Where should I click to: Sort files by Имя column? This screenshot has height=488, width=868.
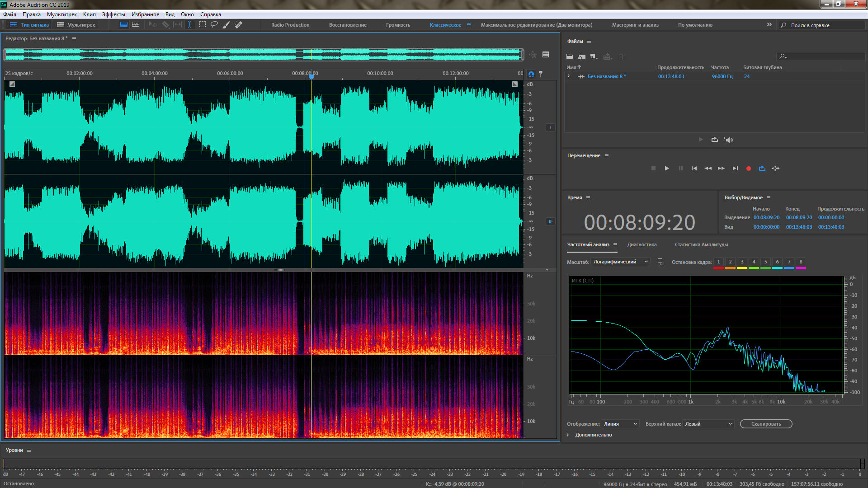pos(574,67)
